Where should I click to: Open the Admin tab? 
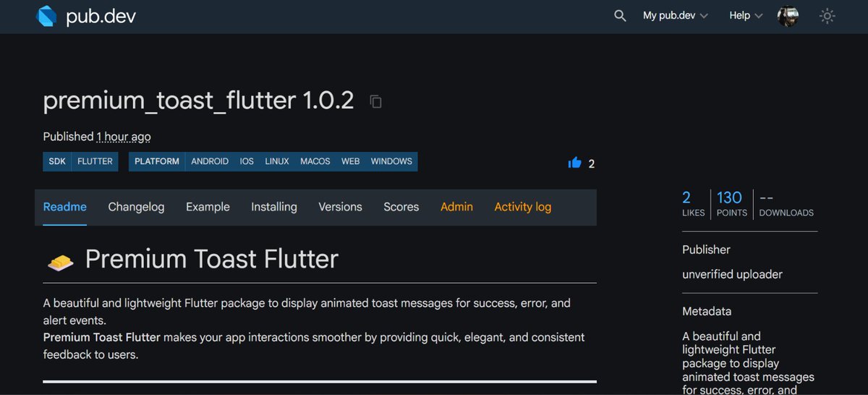click(456, 207)
